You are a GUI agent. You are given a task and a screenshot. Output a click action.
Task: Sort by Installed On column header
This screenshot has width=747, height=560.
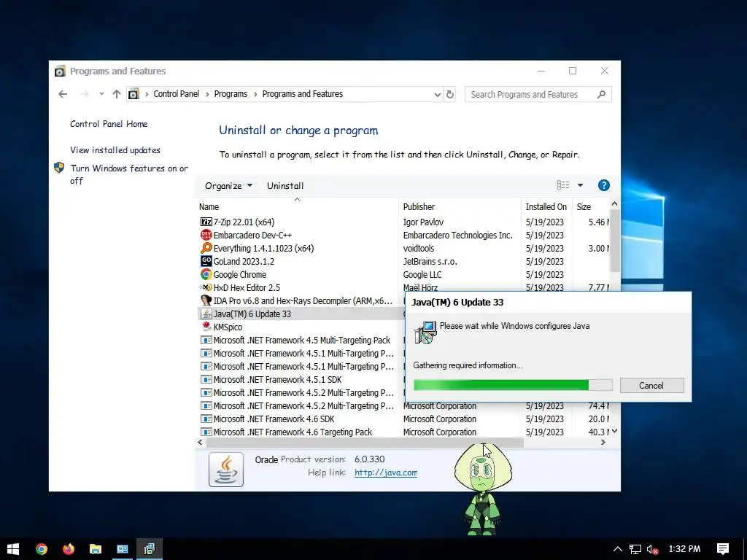coord(546,206)
